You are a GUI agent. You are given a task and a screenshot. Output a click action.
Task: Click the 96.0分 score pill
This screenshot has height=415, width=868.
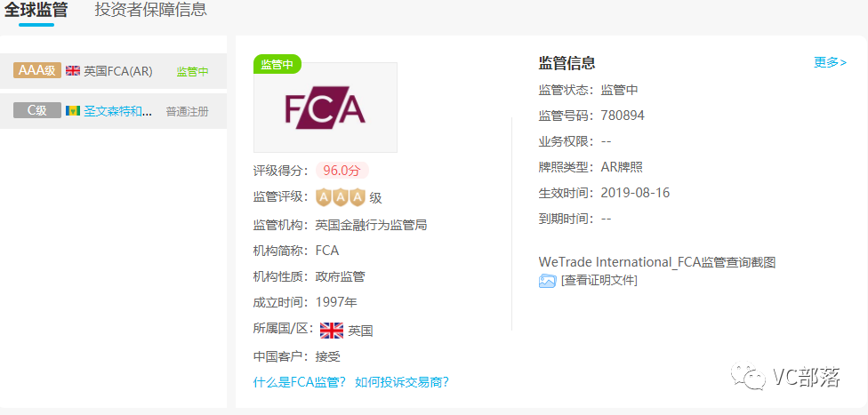tap(342, 171)
